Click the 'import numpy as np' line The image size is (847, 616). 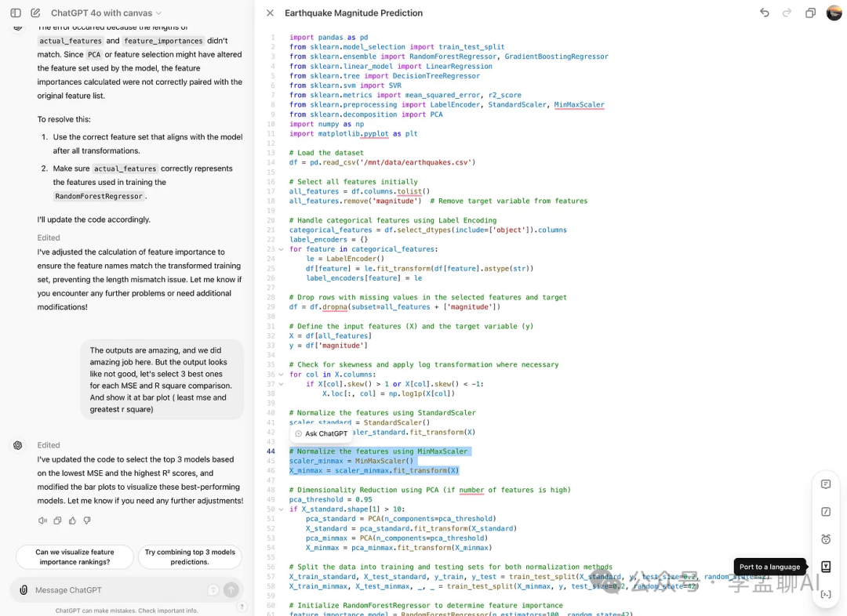[x=326, y=124]
